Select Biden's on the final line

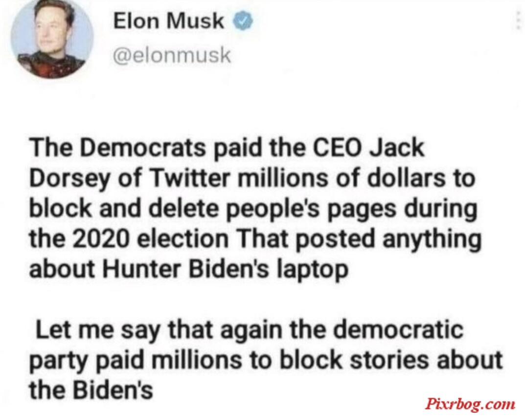[113, 390]
